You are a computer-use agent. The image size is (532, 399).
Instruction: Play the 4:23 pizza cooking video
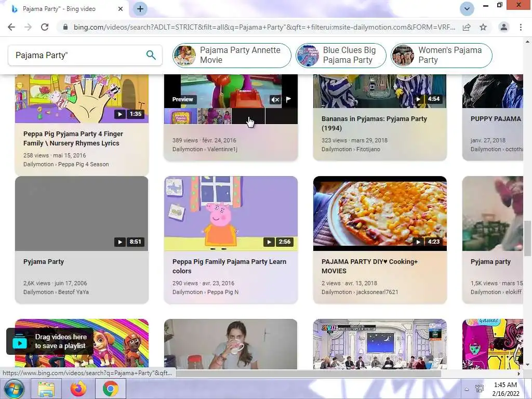(418, 242)
